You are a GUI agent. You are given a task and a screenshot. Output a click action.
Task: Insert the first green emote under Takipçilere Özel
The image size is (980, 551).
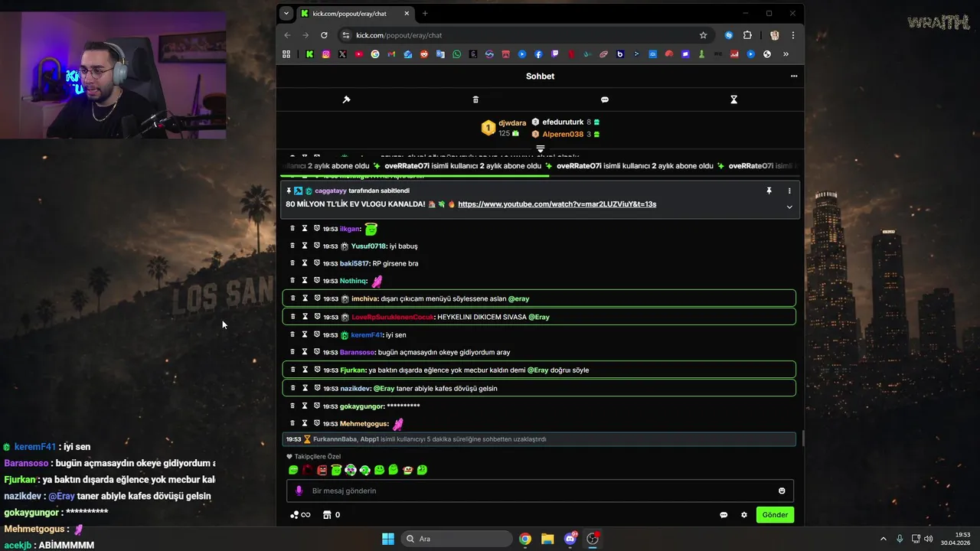coord(293,470)
